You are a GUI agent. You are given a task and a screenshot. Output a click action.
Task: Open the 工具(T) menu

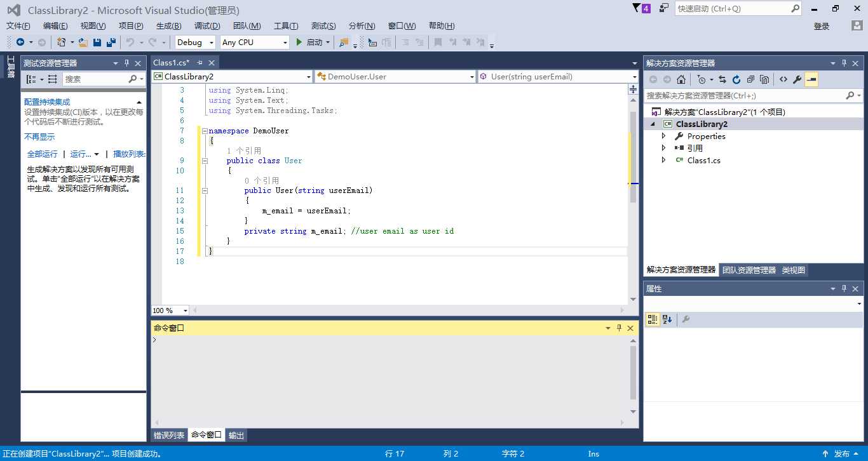[x=286, y=26]
